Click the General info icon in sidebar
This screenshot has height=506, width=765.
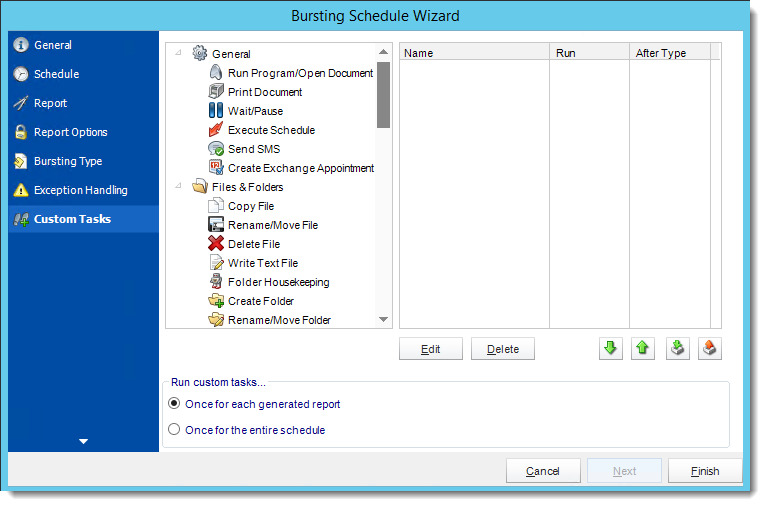(20, 45)
